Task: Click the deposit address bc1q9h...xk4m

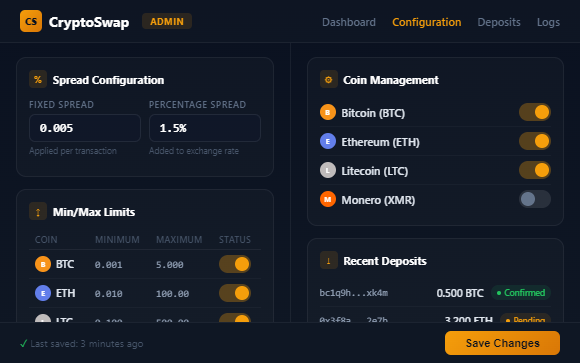Action: coord(354,293)
